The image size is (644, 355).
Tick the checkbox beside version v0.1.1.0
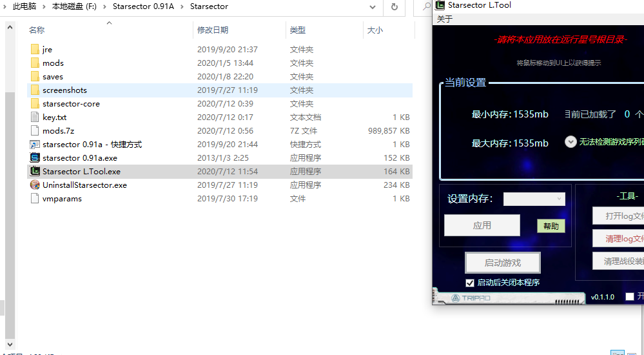pos(629,297)
